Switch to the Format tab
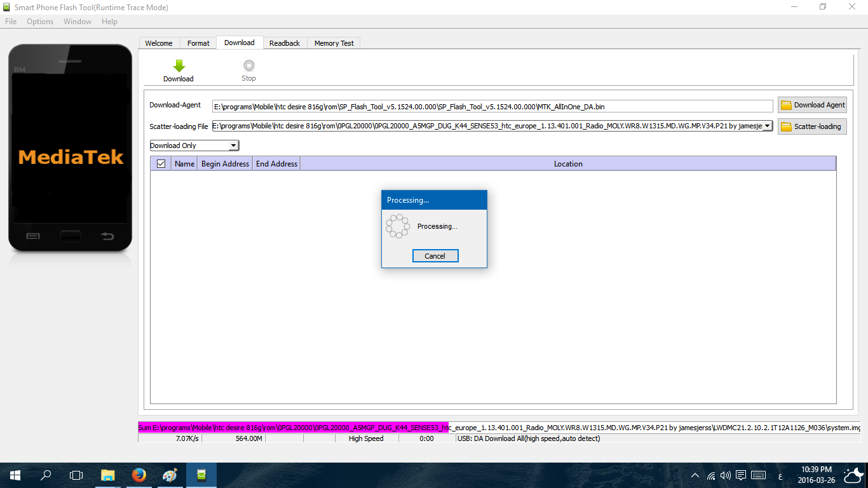Screen dimensions: 868x488 198,43
